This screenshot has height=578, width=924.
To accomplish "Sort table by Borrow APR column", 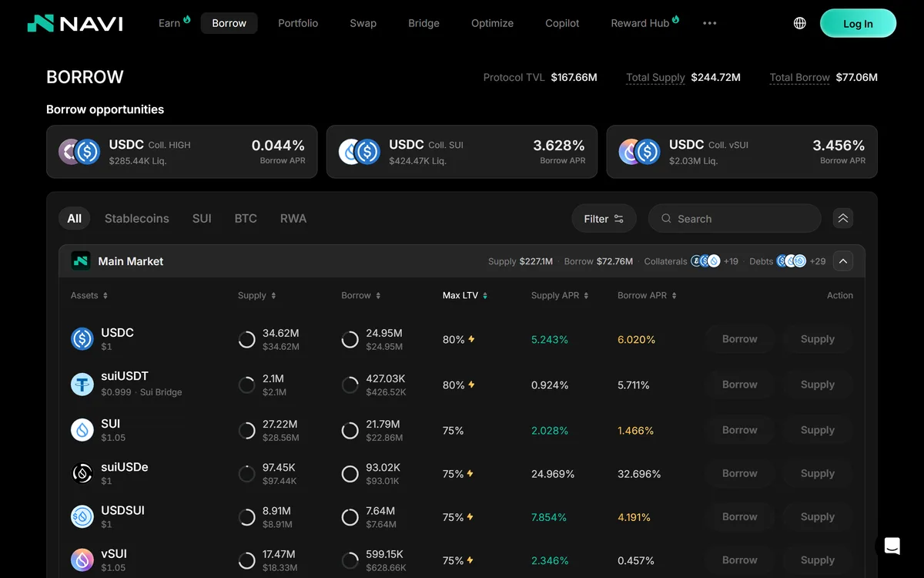I will 647,295.
